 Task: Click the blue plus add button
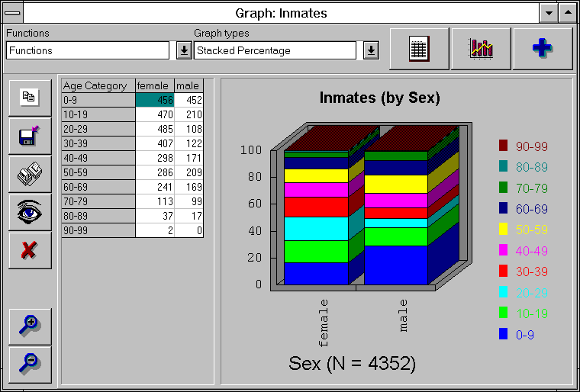click(x=543, y=48)
